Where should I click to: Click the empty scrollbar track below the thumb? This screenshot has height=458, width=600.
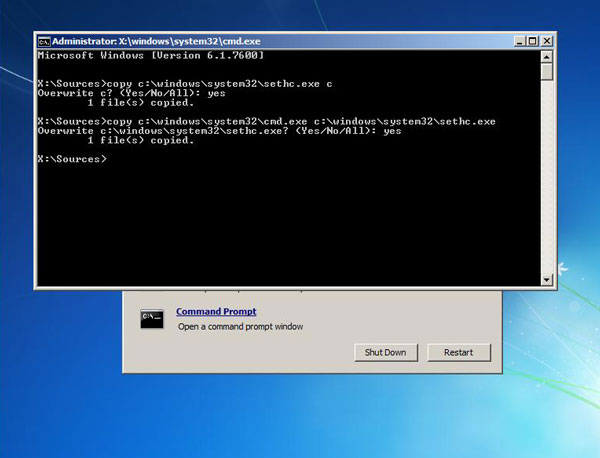coord(547,180)
